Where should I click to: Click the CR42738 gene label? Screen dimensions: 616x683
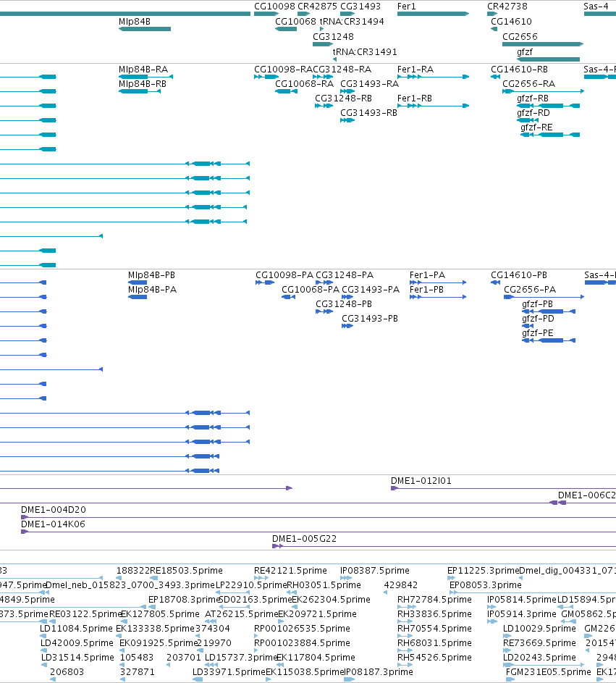click(x=507, y=6)
